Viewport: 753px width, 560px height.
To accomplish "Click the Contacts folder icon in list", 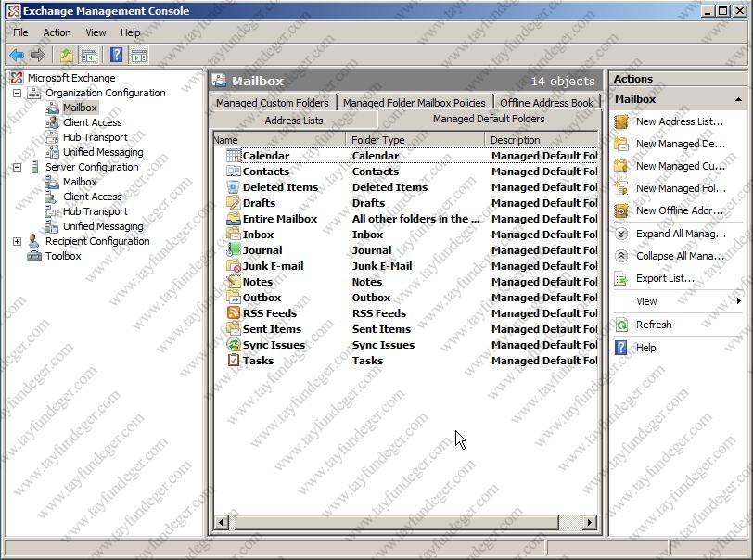I will coord(234,172).
